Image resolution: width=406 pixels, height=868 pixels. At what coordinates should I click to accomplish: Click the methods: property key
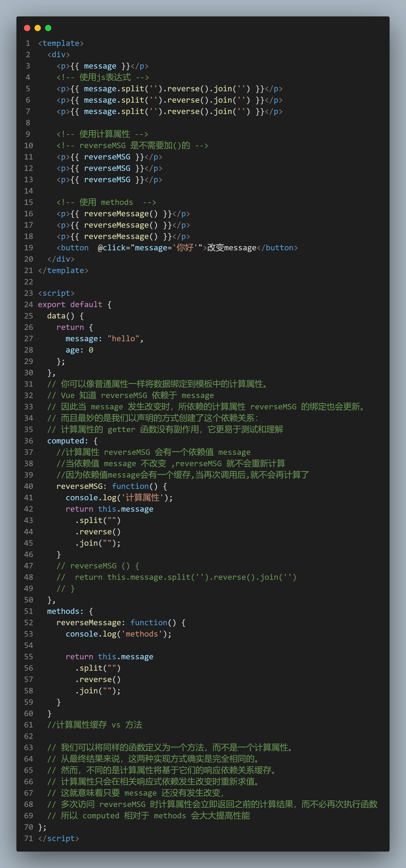pos(65,611)
